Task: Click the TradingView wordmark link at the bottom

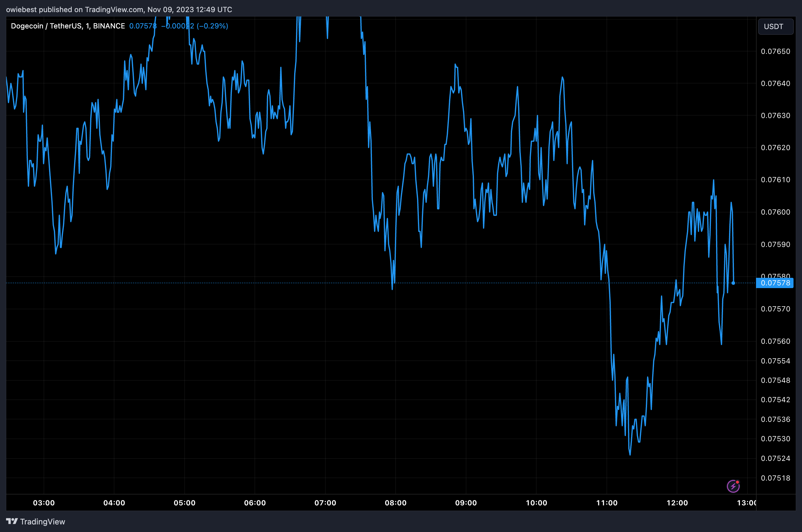Action: 42,521
